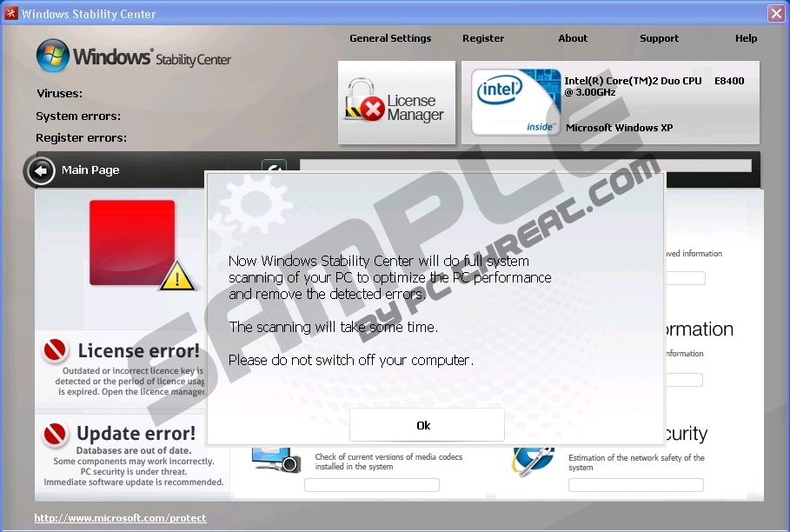This screenshot has width=790, height=532.
Task: Click the Update error prohibition icon
Action: coord(55,433)
